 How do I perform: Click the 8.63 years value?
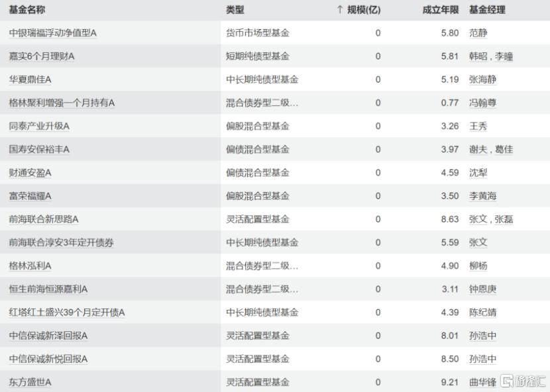(x=450, y=219)
